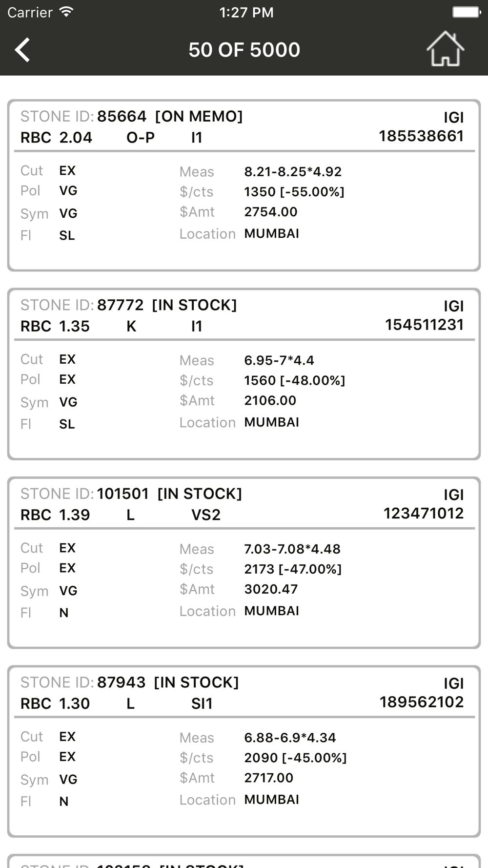Select stone 87943 listing card
The image size is (488, 868).
244,751
